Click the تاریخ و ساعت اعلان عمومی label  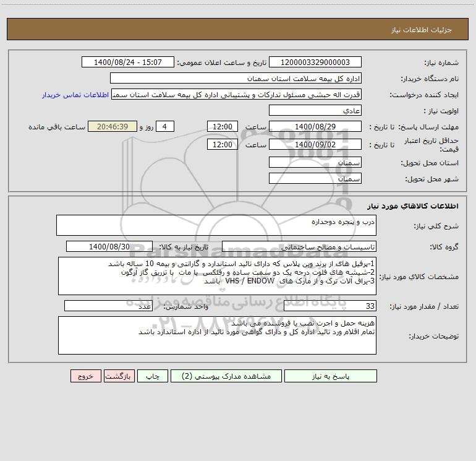222,62
